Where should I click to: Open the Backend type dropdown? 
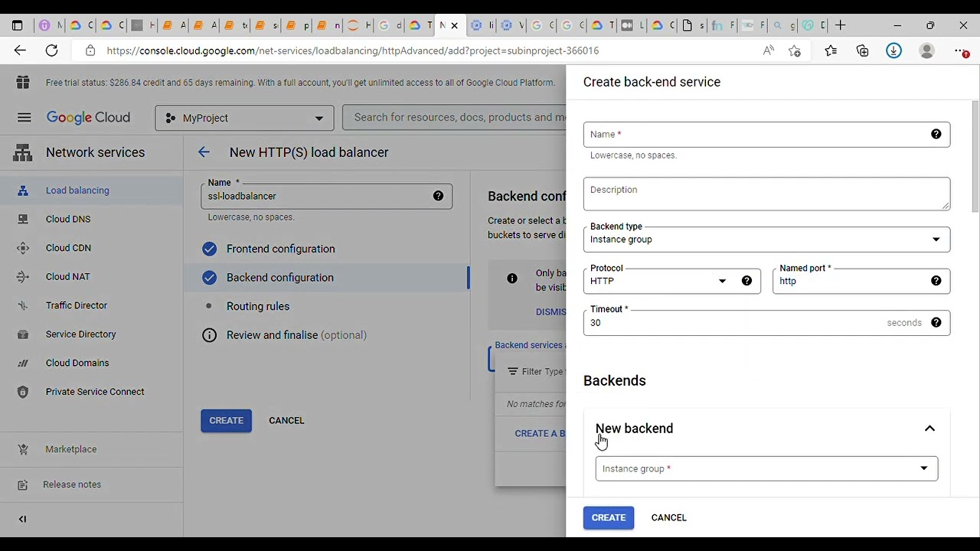point(766,240)
